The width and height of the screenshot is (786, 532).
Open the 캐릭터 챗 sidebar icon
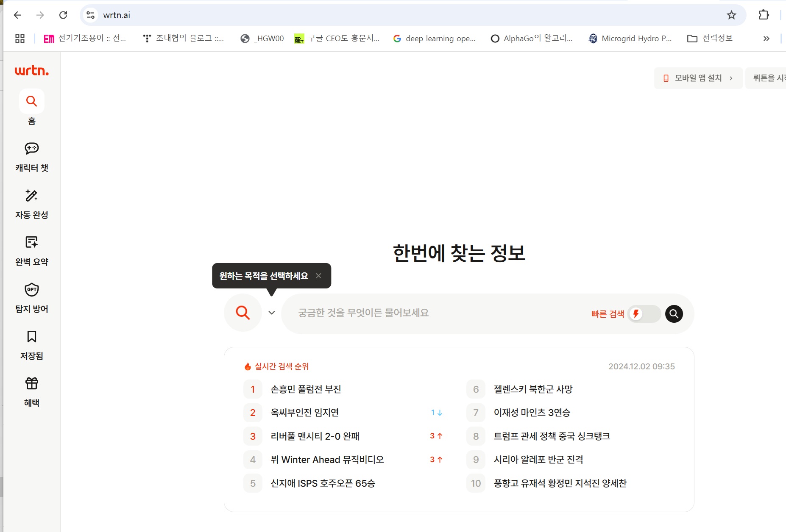click(x=32, y=149)
